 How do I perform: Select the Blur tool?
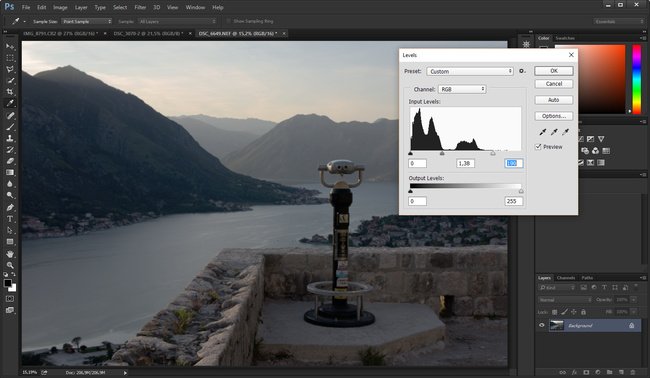click(x=10, y=184)
